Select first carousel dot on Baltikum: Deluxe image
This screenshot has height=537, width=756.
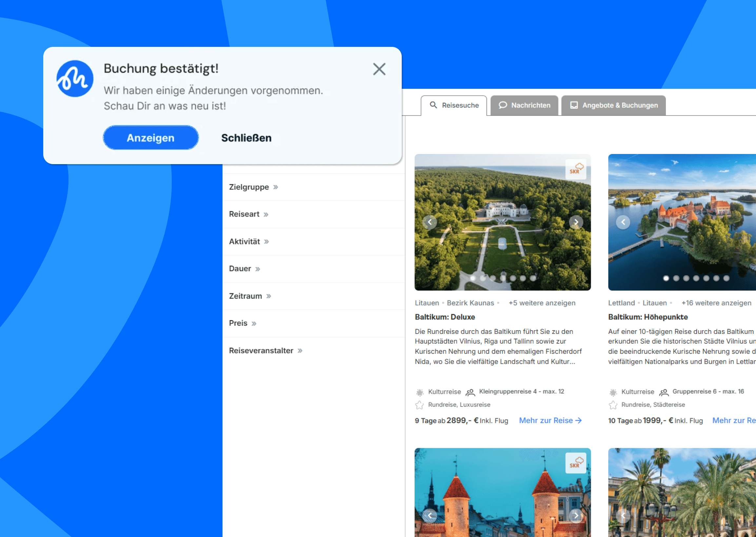pyautogui.click(x=473, y=278)
